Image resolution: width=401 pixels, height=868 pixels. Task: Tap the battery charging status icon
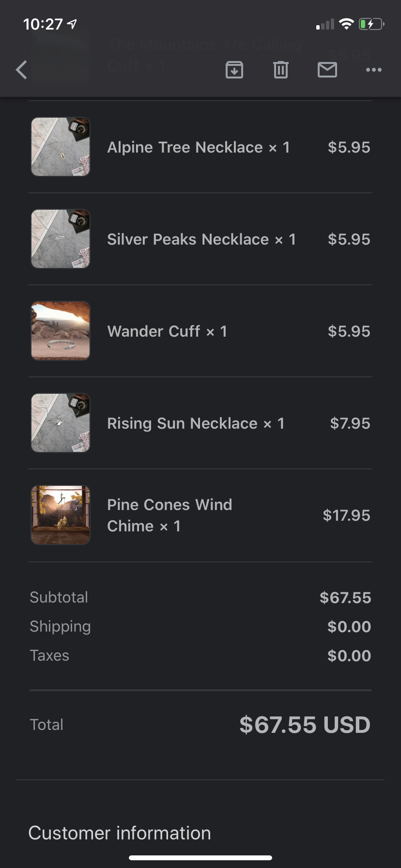coord(371,24)
